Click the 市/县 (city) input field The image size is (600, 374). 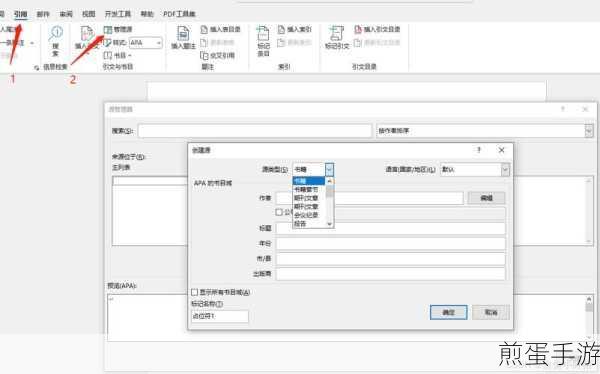coord(390,259)
